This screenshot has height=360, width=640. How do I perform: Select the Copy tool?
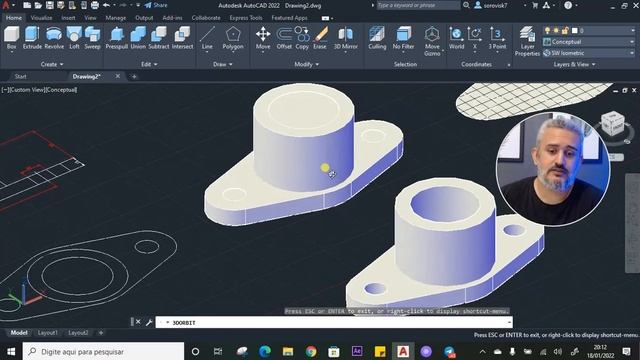302,38
